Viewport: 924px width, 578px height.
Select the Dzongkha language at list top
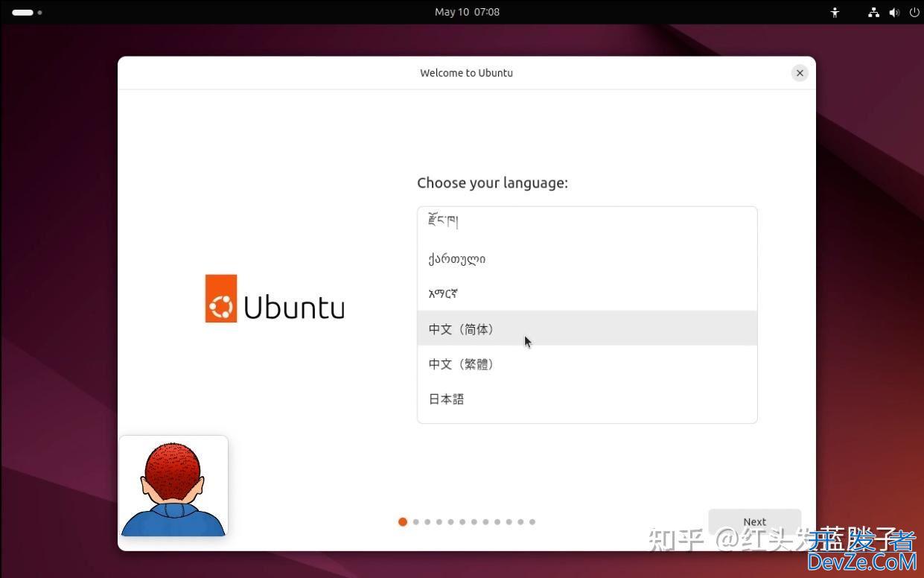click(x=587, y=223)
